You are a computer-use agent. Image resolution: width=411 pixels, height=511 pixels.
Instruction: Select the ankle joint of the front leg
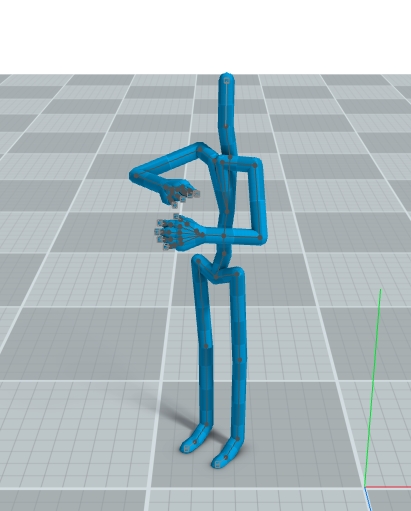pos(238,439)
